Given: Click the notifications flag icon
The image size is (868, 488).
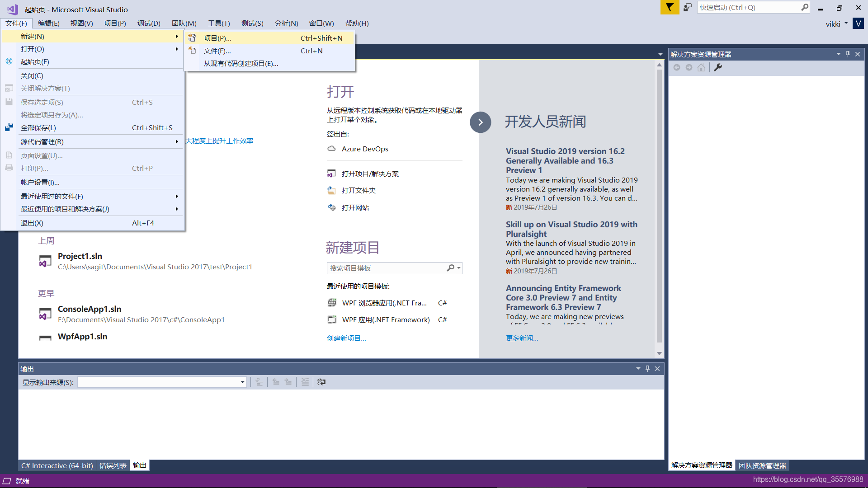Looking at the screenshot, I should (670, 7).
